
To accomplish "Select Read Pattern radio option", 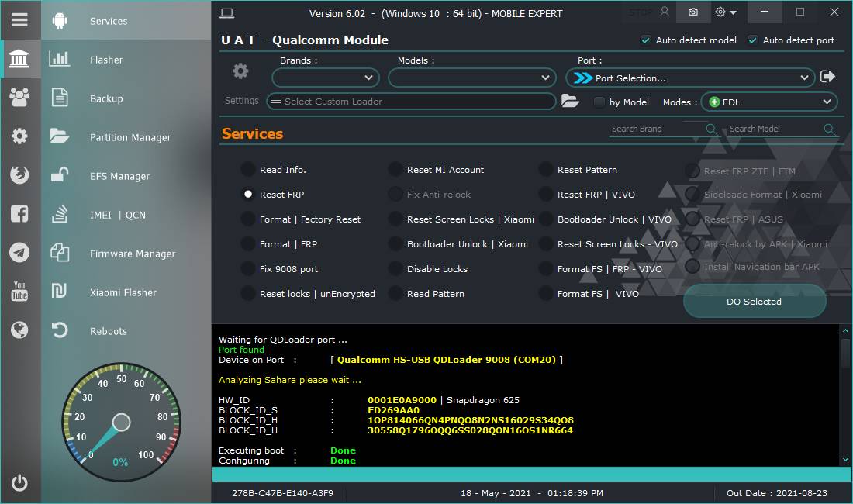I will pos(395,294).
